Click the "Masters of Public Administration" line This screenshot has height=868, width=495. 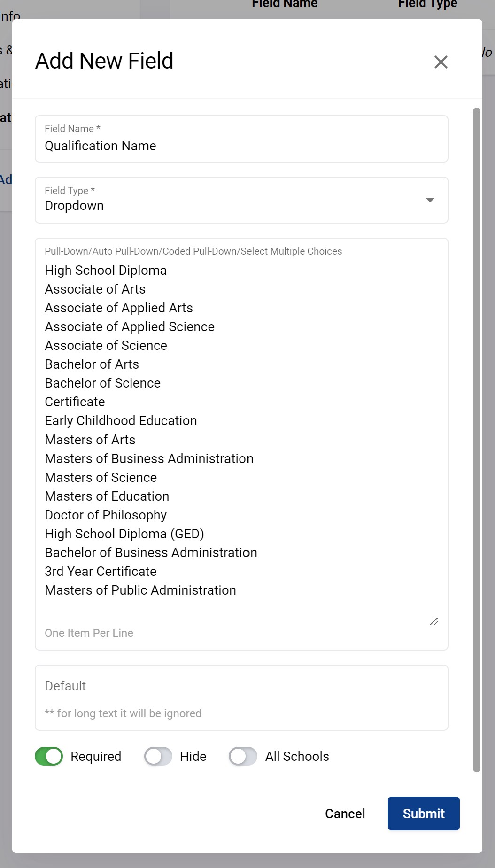(140, 590)
